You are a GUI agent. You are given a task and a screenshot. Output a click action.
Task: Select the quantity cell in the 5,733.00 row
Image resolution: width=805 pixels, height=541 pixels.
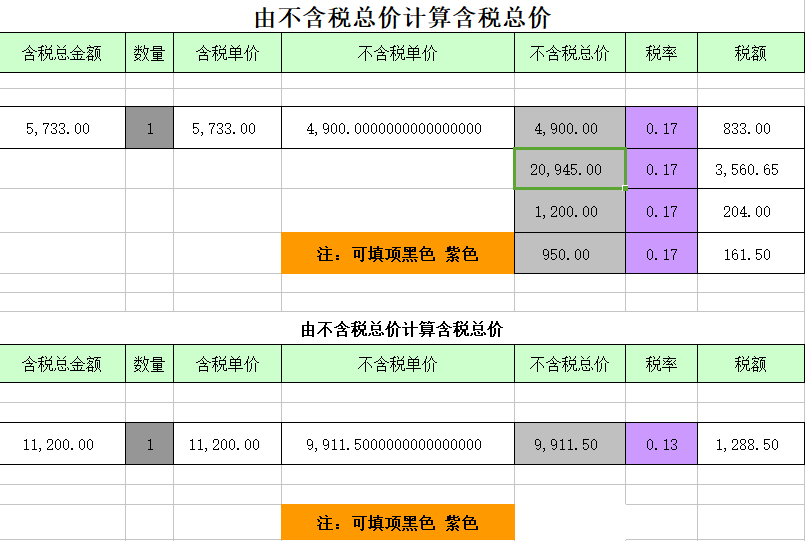pyautogui.click(x=149, y=128)
